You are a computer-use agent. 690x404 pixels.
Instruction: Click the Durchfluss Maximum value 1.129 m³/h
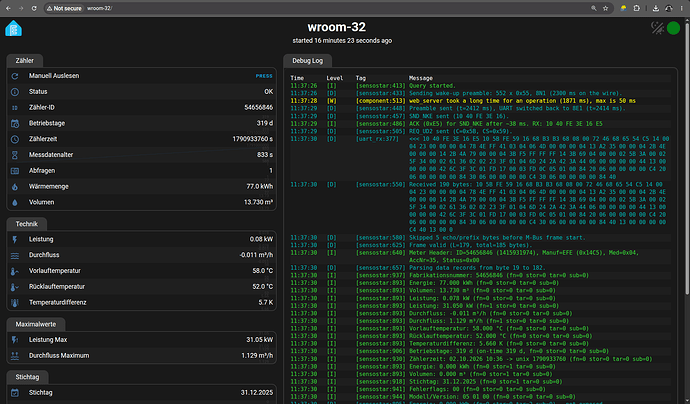point(257,356)
